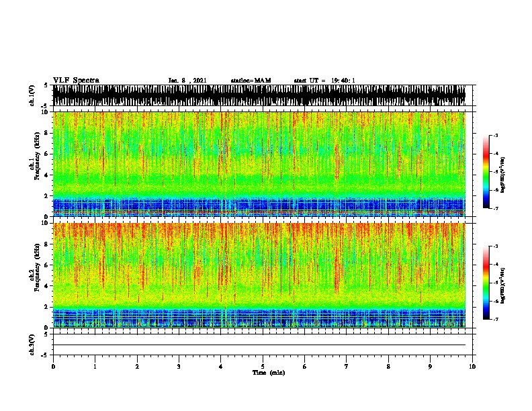Click the "Time (min)" x-axis label

point(269,373)
